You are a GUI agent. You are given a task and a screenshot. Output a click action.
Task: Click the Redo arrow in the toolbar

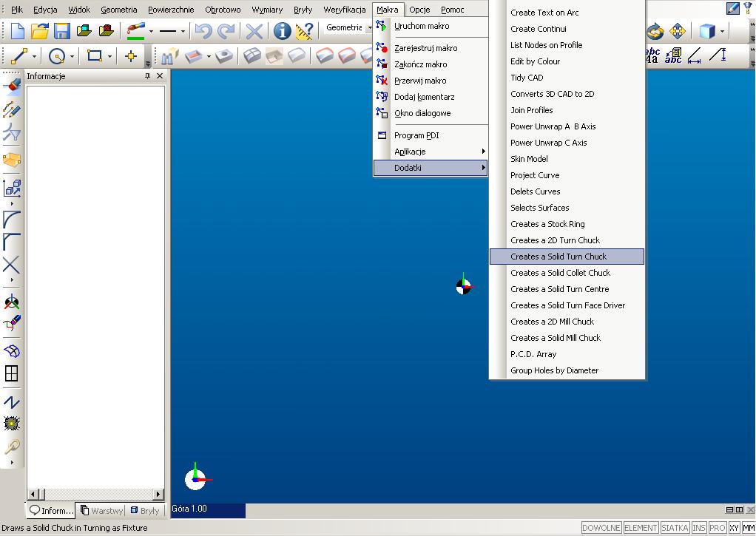226,31
